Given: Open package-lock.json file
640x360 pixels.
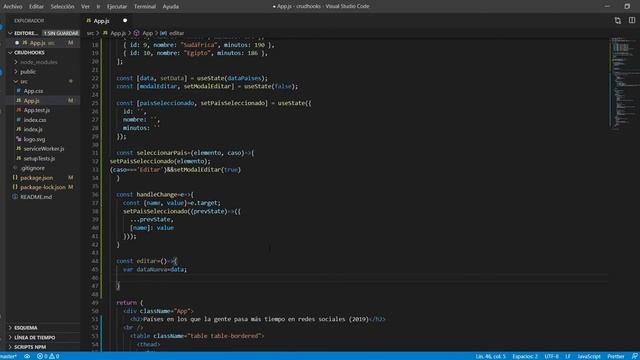Looking at the screenshot, I should coord(42,187).
